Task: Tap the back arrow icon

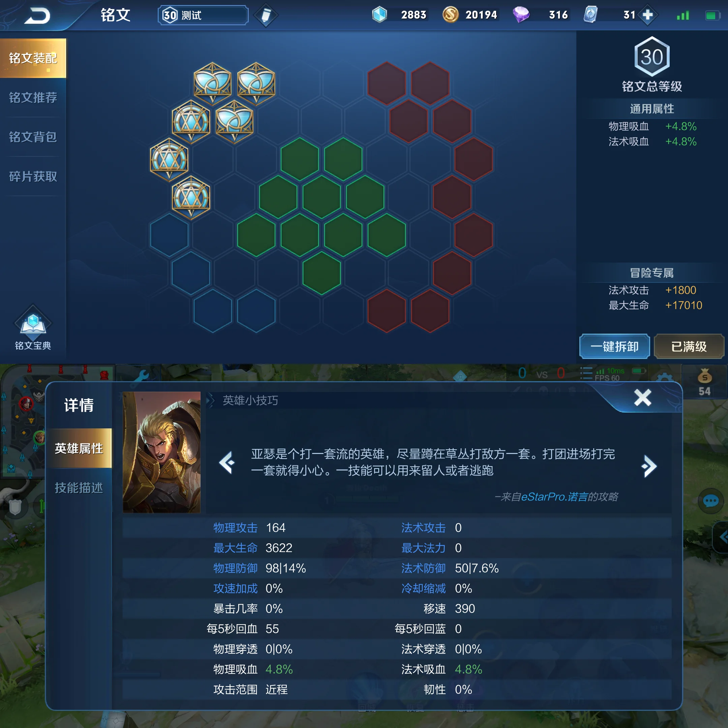Action: coord(37,16)
